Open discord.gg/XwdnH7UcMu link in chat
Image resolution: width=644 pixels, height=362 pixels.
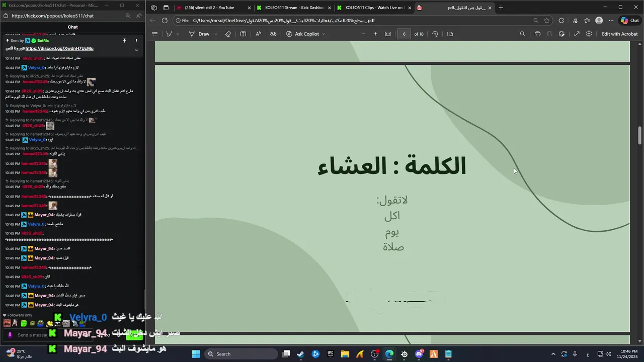pyautogui.click(x=59, y=48)
